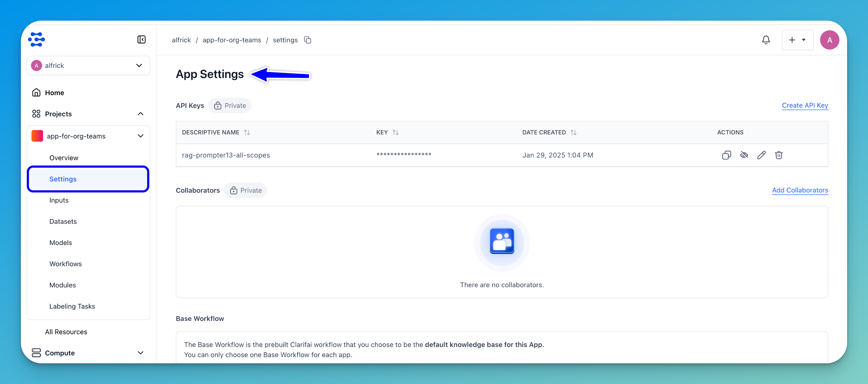Open Datasets in sidebar
The image size is (868, 384).
click(63, 222)
